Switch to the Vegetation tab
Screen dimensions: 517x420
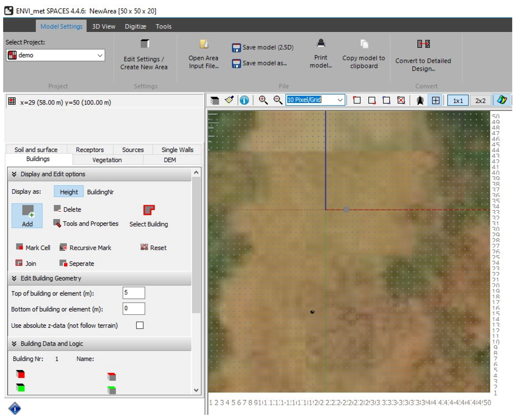pyautogui.click(x=107, y=160)
